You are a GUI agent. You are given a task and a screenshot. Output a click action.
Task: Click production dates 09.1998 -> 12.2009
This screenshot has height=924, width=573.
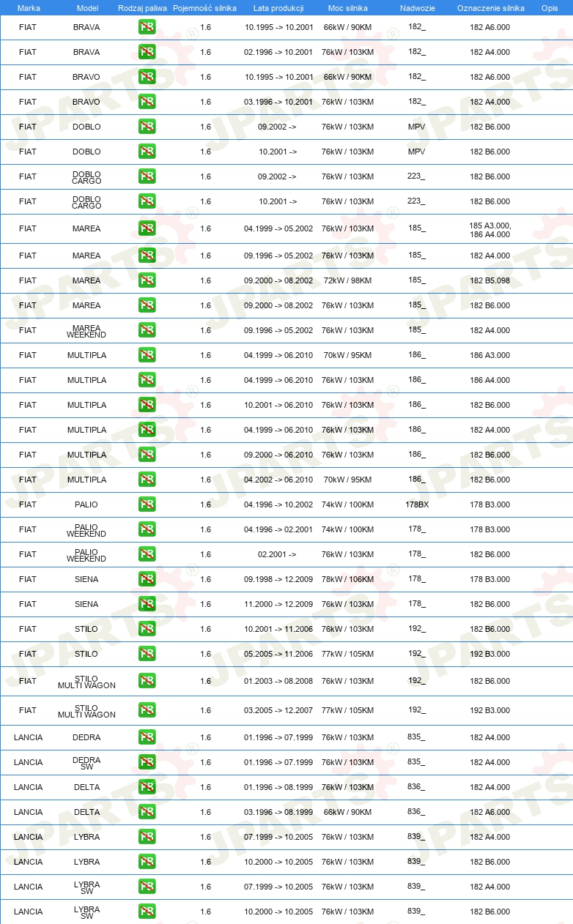[278, 579]
